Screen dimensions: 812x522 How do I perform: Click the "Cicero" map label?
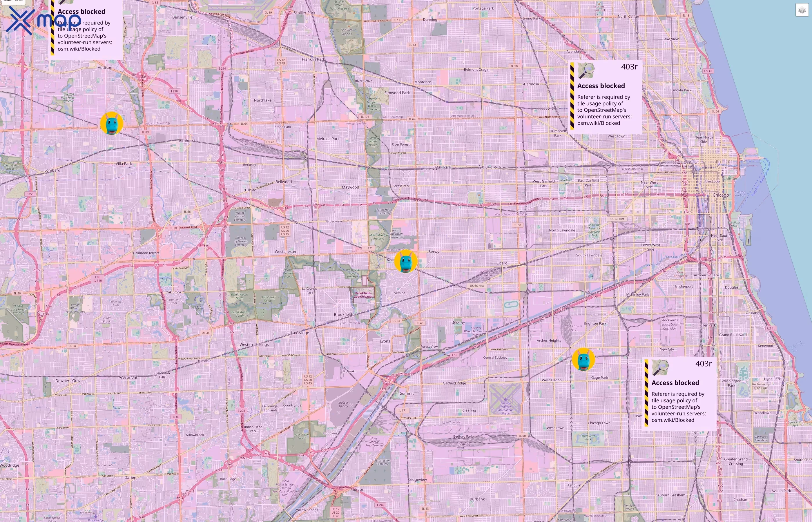click(x=502, y=263)
